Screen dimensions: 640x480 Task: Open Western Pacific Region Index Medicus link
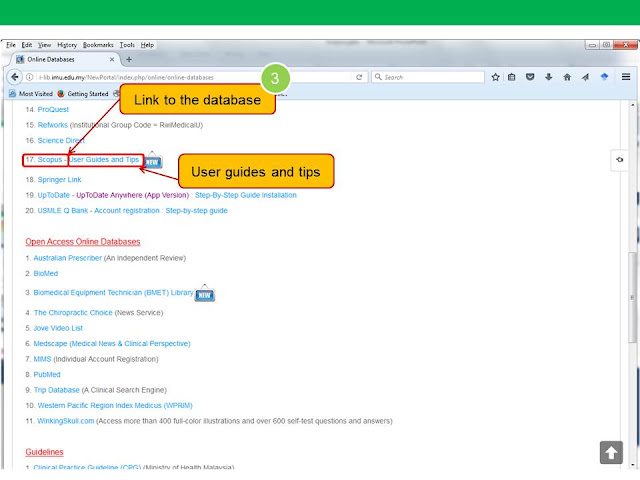[x=115, y=406]
